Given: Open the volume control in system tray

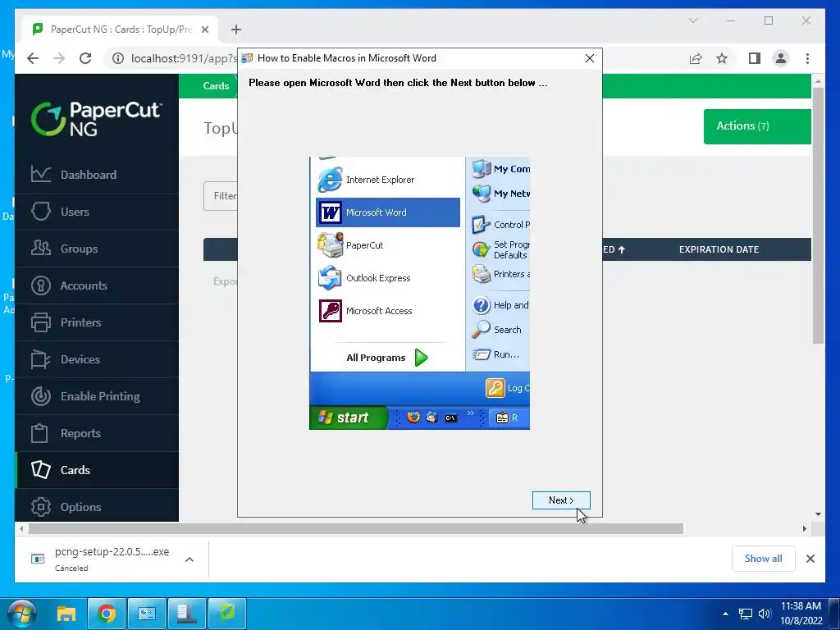Looking at the screenshot, I should click(x=765, y=614).
